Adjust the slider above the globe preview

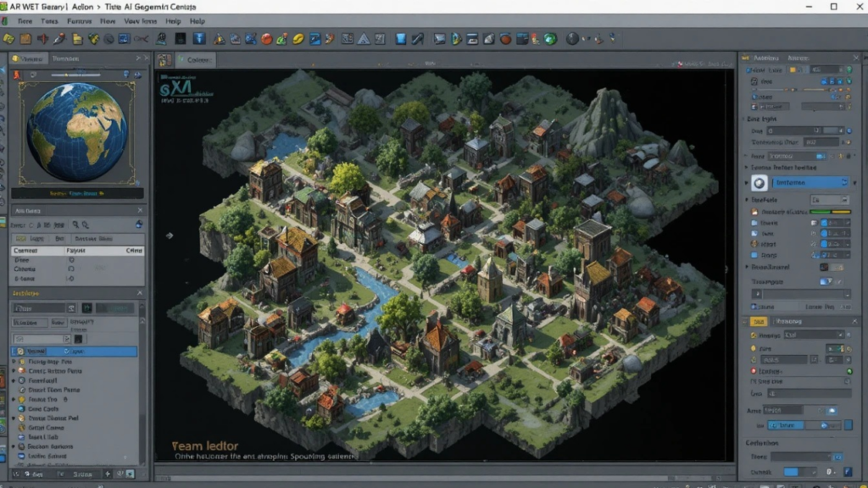(75, 75)
